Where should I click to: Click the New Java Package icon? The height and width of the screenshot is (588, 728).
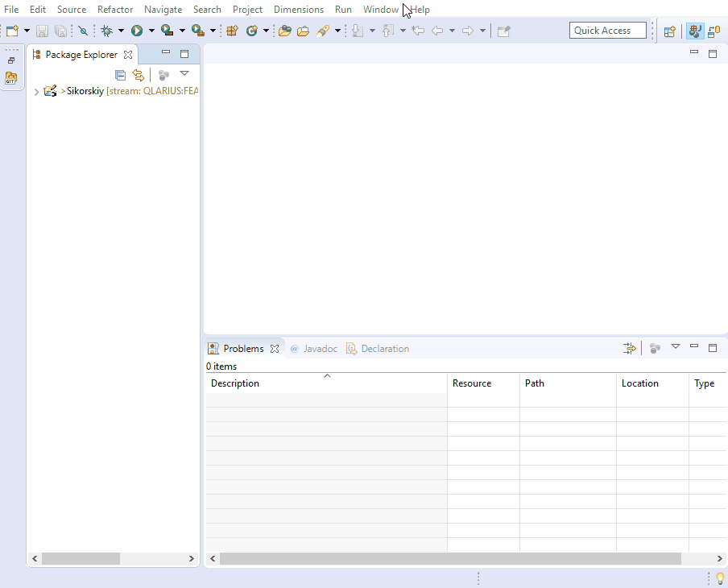(232, 31)
